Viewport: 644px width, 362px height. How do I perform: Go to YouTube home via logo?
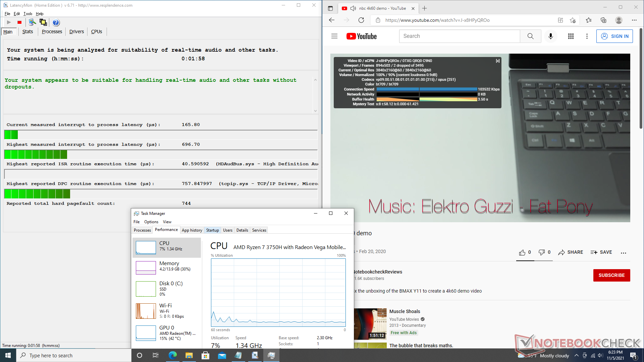pos(362,36)
